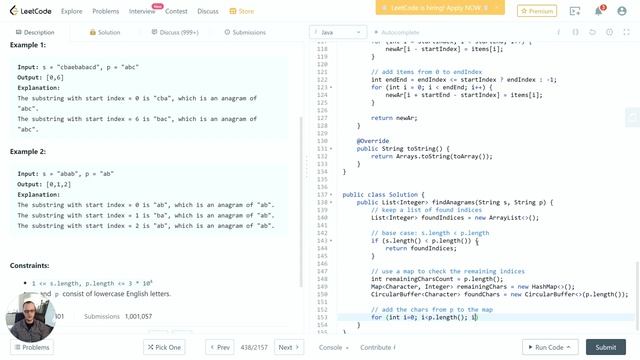This screenshot has height=360, width=640.
Task: Collapse code fold at line 123
Action: coord(331,87)
